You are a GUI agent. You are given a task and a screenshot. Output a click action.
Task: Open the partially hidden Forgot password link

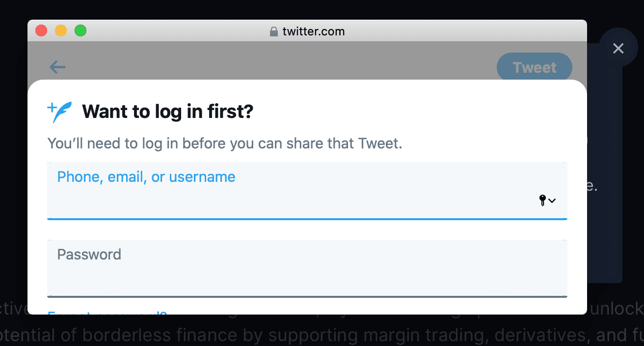[107, 312]
